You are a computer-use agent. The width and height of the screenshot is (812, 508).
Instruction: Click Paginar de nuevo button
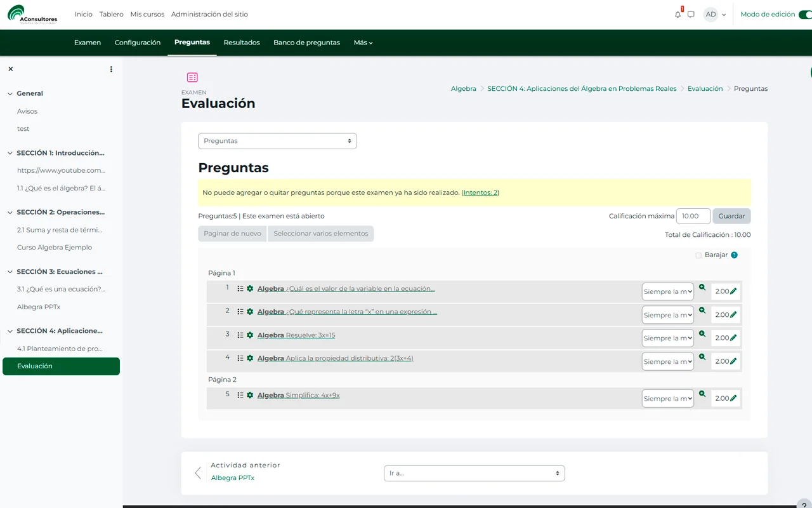tap(232, 234)
